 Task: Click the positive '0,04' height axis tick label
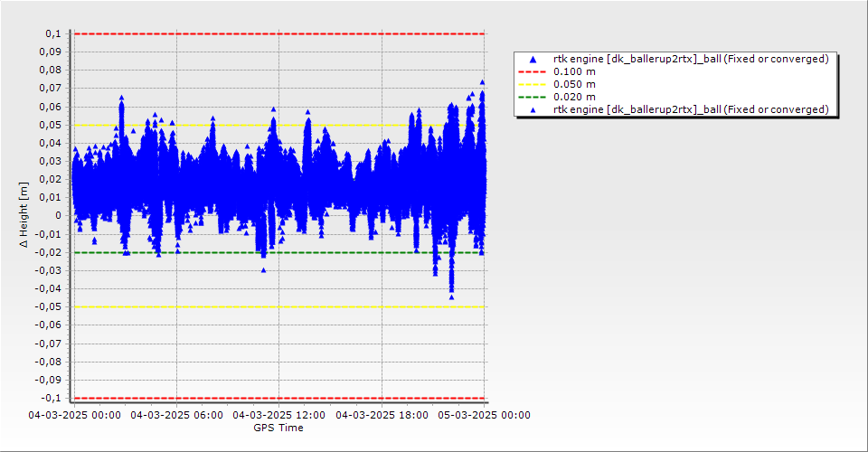click(x=51, y=144)
